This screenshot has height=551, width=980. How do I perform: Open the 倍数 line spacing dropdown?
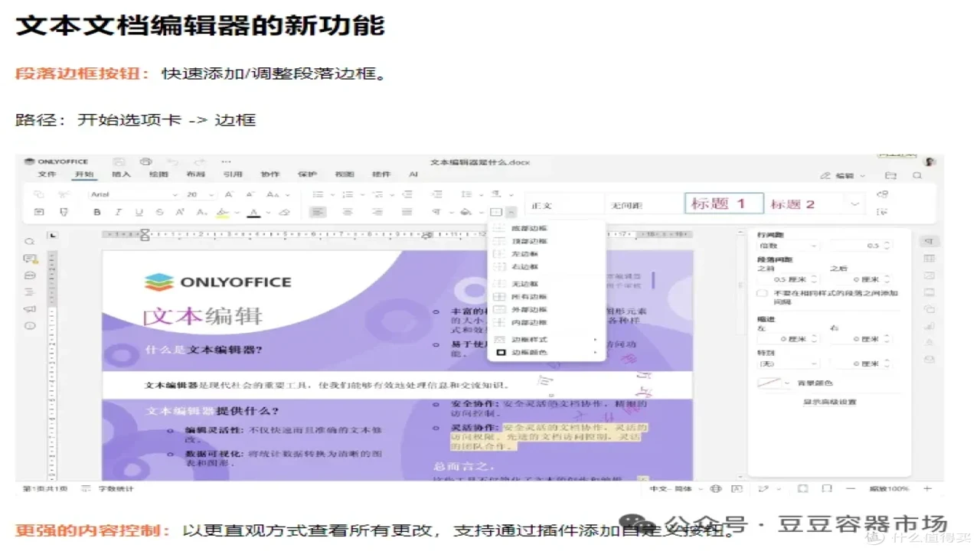click(787, 246)
